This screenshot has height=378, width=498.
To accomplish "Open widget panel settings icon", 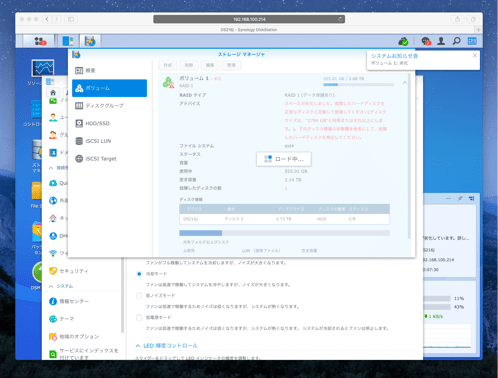I will coord(471,198).
